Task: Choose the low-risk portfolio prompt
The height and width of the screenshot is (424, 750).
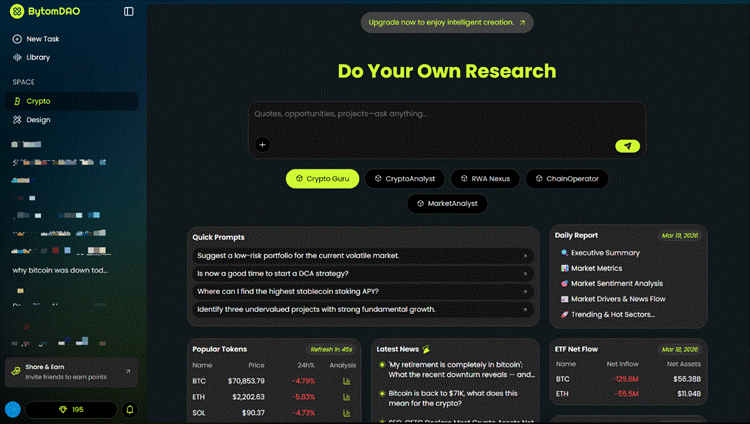Action: pyautogui.click(x=363, y=256)
